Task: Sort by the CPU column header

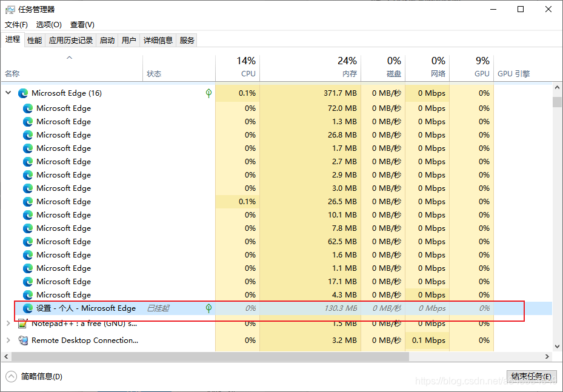Action: point(238,67)
